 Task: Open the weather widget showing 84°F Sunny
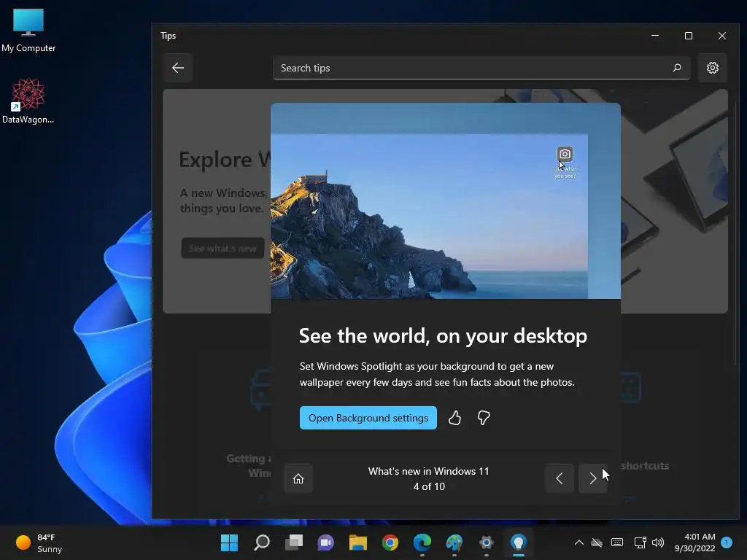[39, 542]
